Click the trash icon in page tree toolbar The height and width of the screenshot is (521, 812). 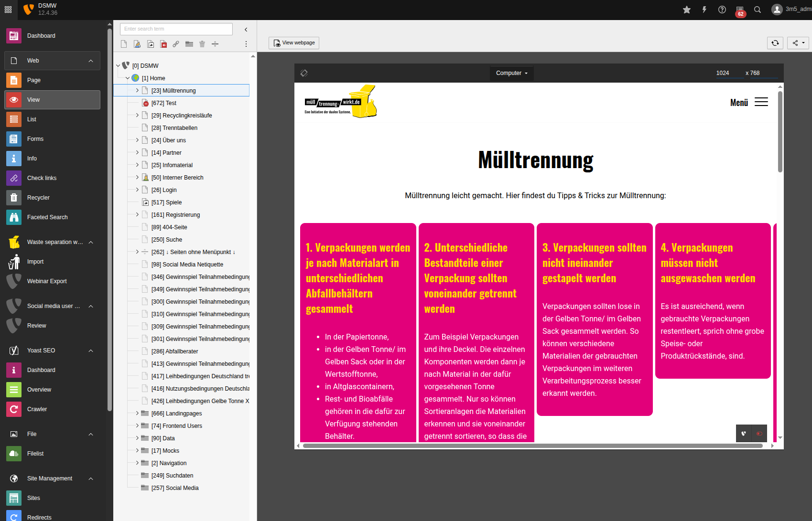[202, 44]
